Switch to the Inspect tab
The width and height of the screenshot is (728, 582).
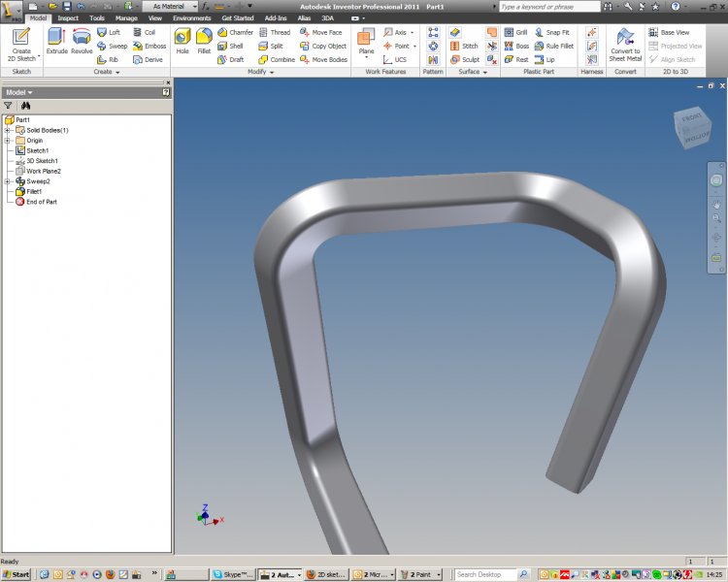[x=68, y=18]
